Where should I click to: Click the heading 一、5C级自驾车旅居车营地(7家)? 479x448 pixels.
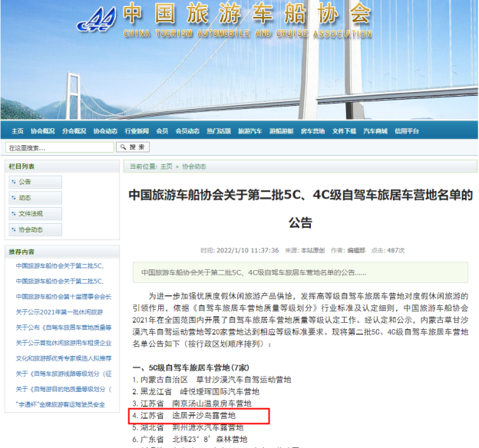pos(190,367)
